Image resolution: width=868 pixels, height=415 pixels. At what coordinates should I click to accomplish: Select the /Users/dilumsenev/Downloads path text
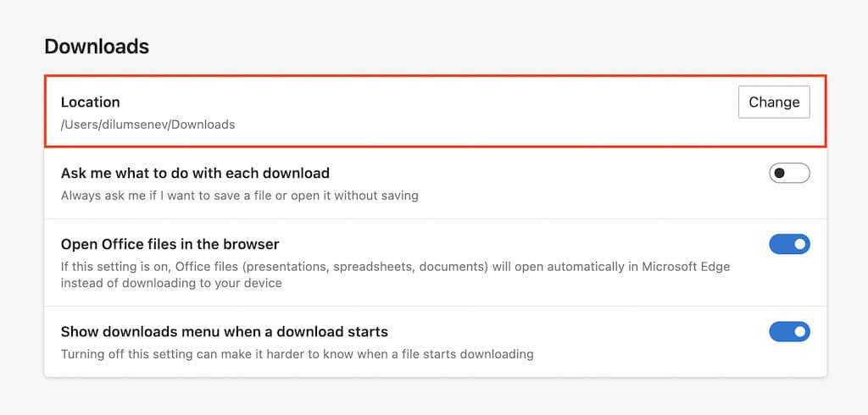point(147,125)
